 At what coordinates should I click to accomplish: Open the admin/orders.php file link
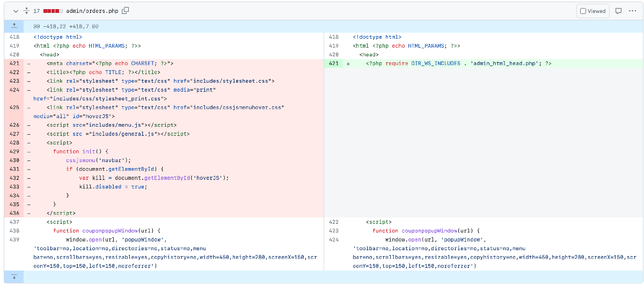[92, 11]
